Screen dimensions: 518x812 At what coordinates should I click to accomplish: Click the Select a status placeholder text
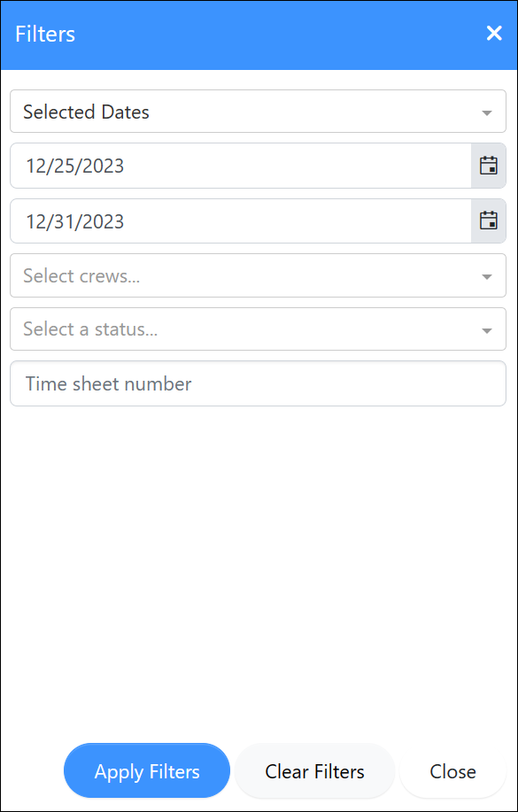point(90,329)
